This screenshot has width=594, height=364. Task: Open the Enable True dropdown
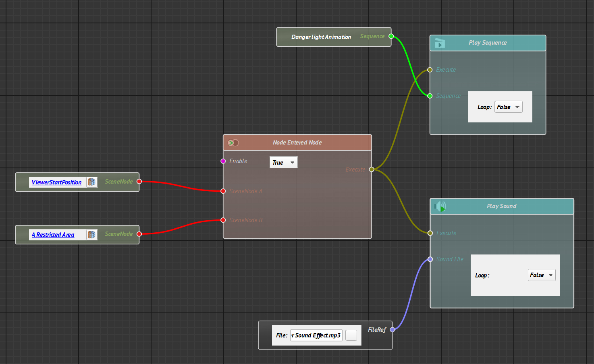click(283, 163)
